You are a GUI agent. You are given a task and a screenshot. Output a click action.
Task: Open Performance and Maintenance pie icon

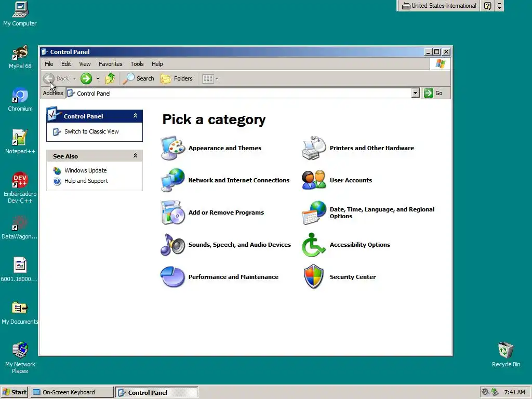click(172, 277)
